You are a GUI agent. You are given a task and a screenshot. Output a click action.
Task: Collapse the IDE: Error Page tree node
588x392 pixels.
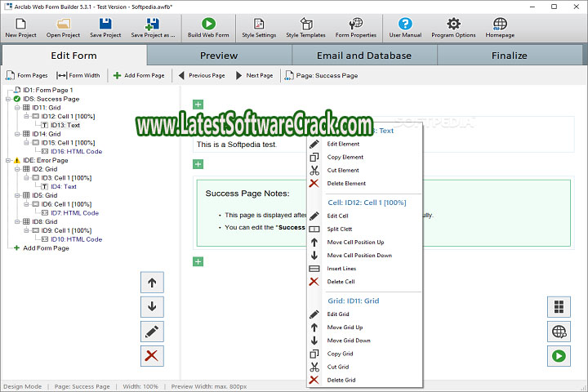pyautogui.click(x=8, y=160)
